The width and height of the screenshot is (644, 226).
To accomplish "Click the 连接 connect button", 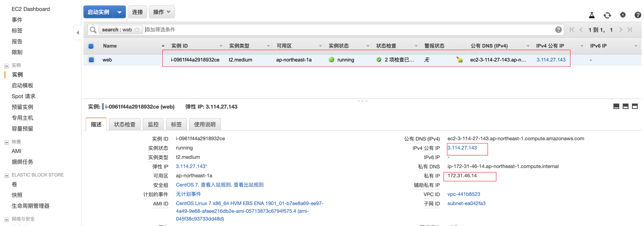I will coord(137,12).
